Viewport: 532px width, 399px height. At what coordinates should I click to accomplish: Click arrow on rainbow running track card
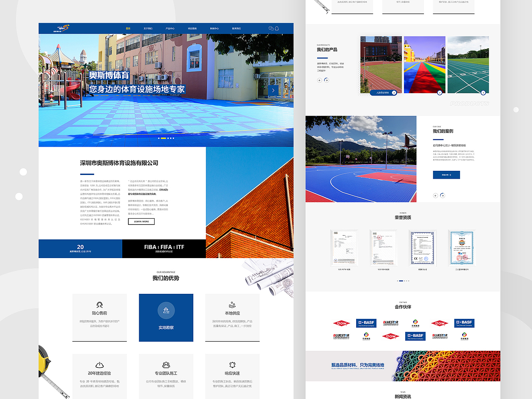pos(440,93)
